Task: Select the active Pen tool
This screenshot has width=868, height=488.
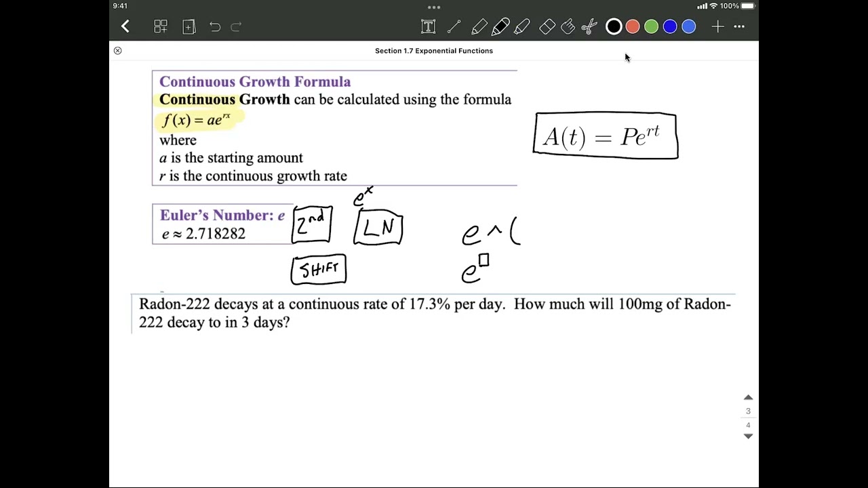Action: (x=500, y=26)
